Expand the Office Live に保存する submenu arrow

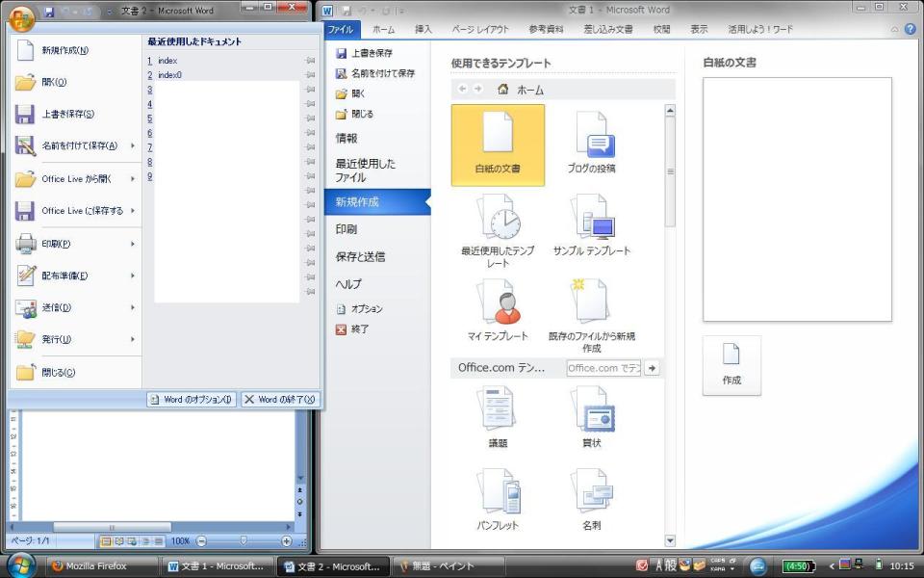[133, 211]
